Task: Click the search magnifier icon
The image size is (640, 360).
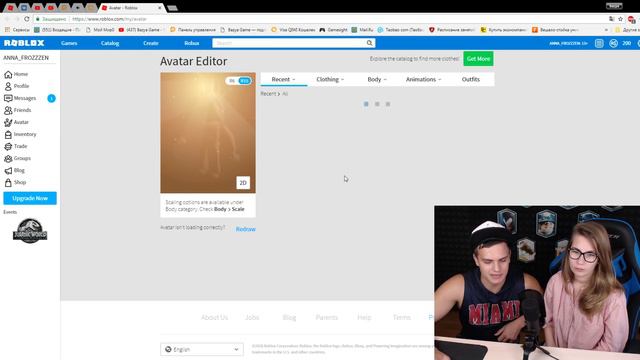Action: point(369,43)
